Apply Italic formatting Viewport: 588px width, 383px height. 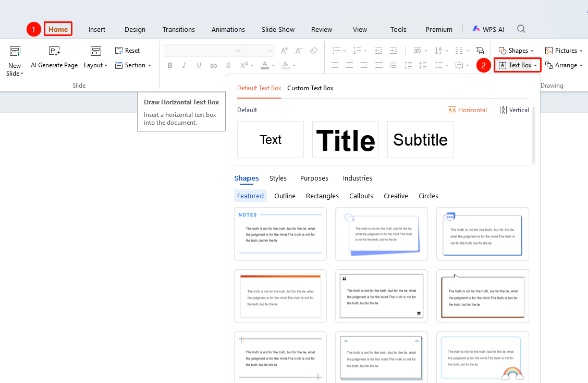[184, 65]
